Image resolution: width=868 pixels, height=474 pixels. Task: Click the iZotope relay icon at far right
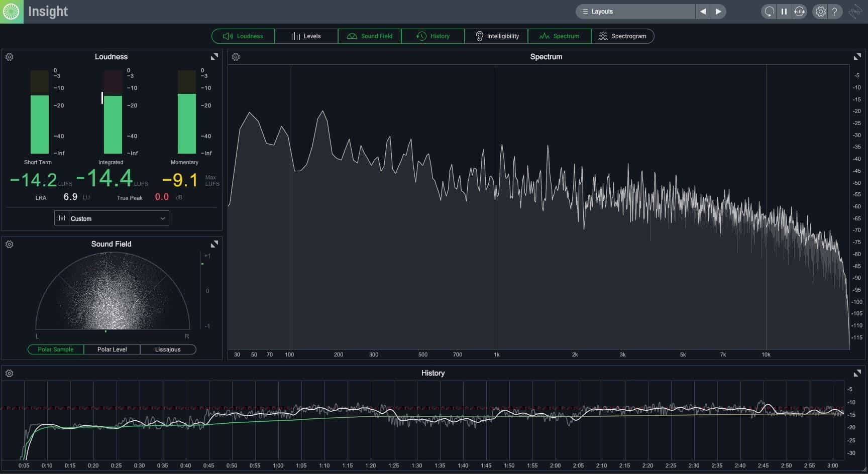pyautogui.click(x=855, y=12)
